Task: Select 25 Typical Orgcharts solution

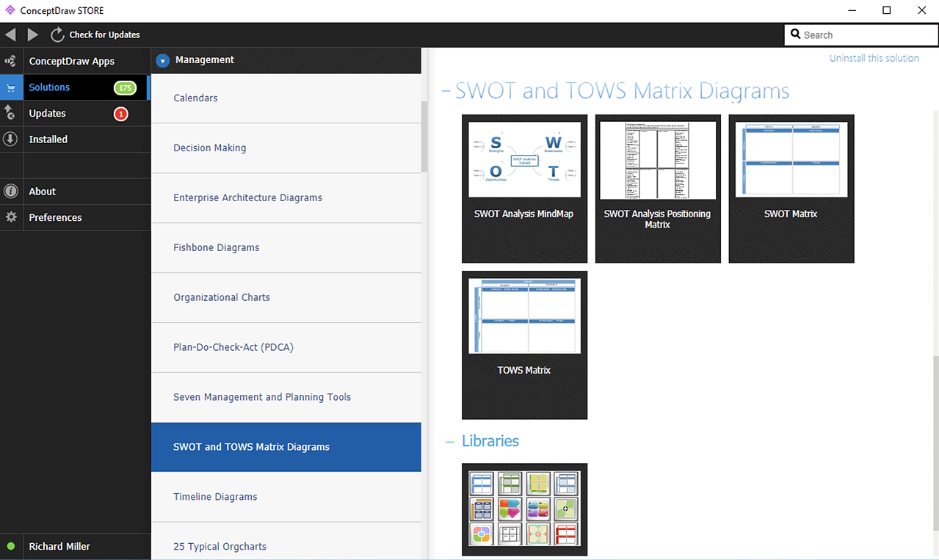Action: pyautogui.click(x=286, y=542)
